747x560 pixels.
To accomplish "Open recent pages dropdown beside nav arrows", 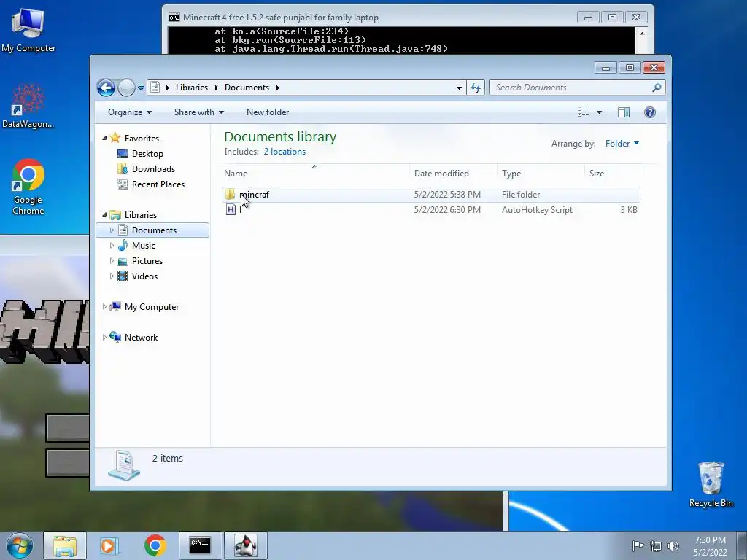I will [x=141, y=88].
